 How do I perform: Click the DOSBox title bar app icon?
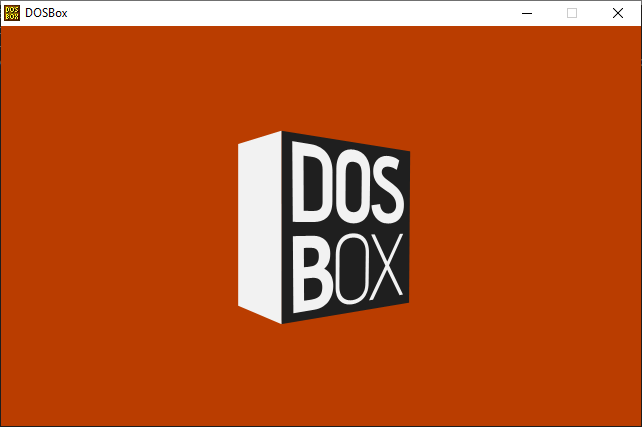[x=12, y=13]
